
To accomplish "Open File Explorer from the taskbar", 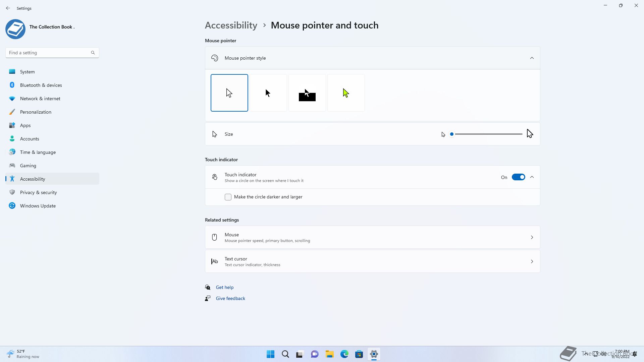I will coord(329,354).
